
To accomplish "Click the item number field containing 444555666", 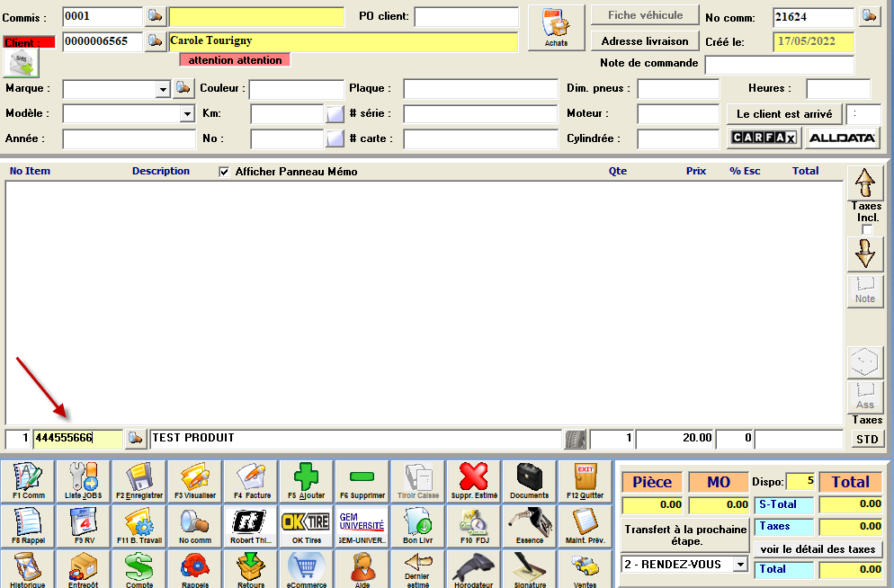I will (76, 438).
